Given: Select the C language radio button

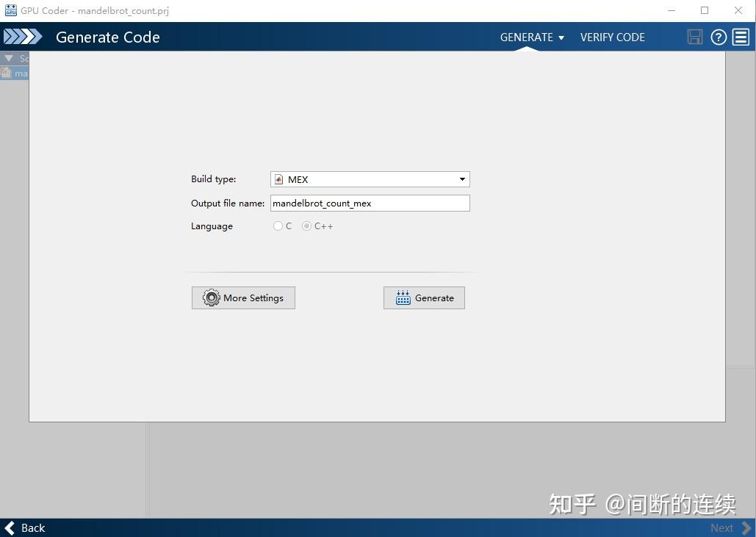Looking at the screenshot, I should click(278, 226).
